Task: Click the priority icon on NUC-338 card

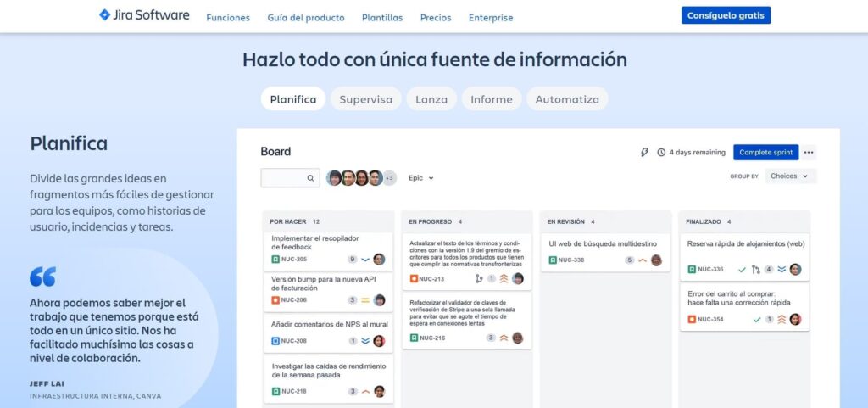Action: pos(643,260)
